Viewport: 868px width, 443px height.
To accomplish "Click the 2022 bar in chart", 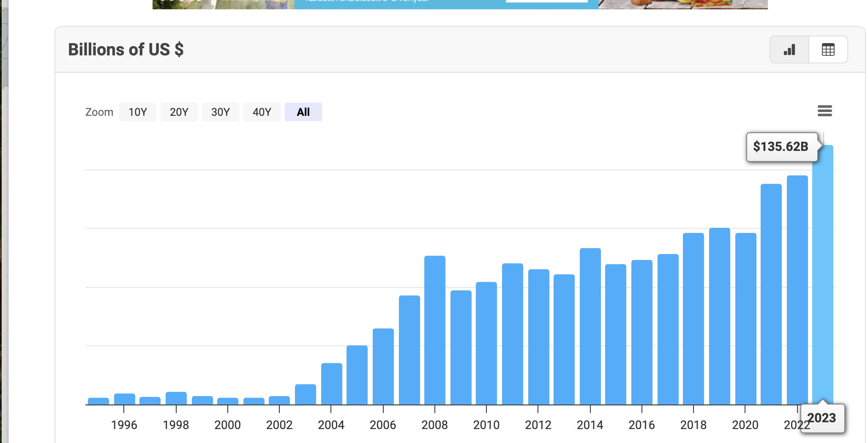I will pos(797,290).
